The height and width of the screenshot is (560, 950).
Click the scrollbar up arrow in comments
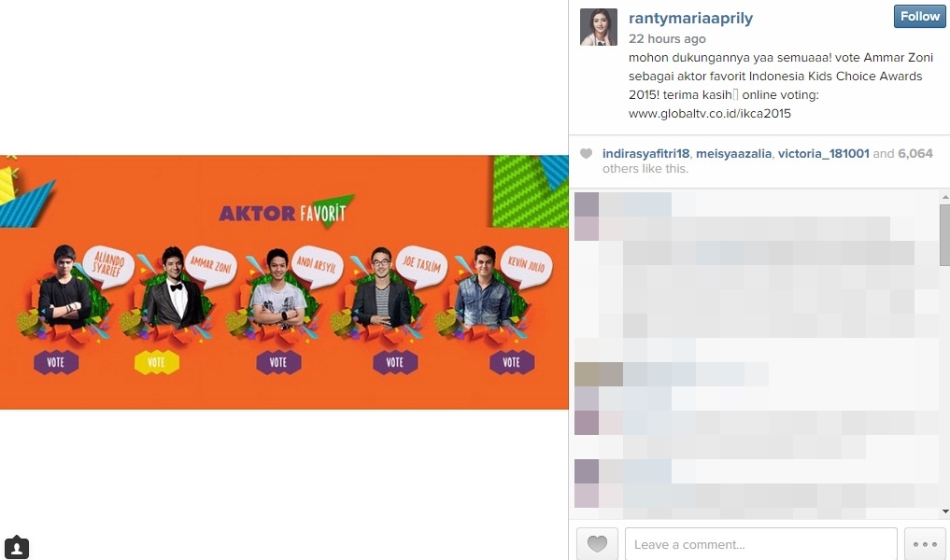point(944,197)
